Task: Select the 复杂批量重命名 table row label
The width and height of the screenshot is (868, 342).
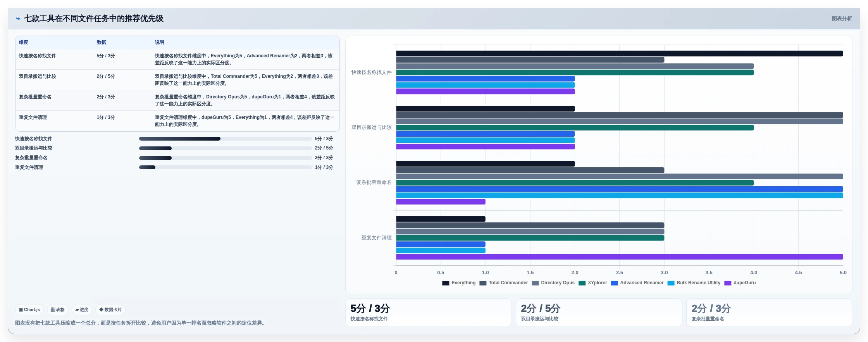Action: [x=35, y=97]
